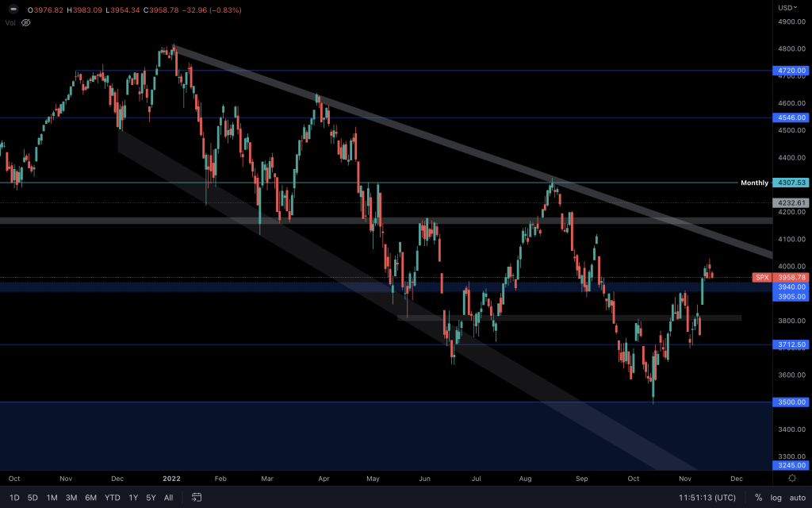Switch to the 5Y time range

coord(151,498)
